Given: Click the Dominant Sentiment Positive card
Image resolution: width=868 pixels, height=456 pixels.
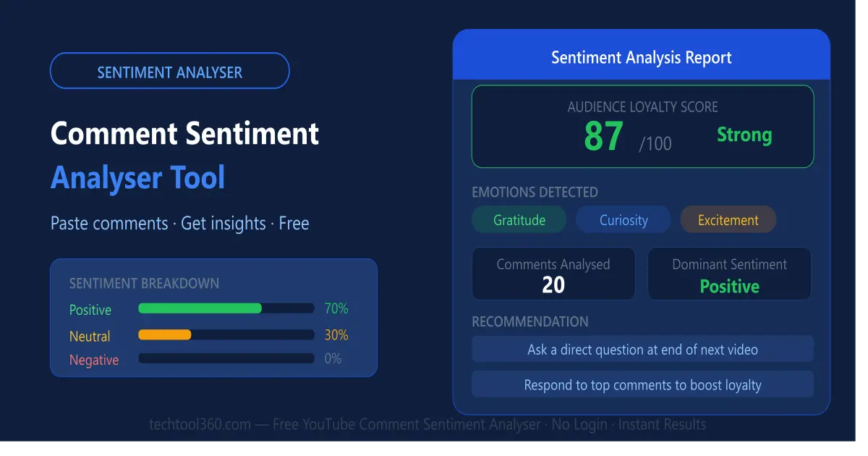Looking at the screenshot, I should click(x=729, y=274).
